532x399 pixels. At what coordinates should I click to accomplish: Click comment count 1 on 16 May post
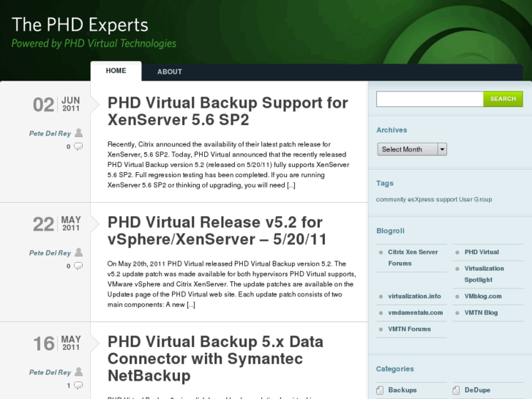point(69,385)
